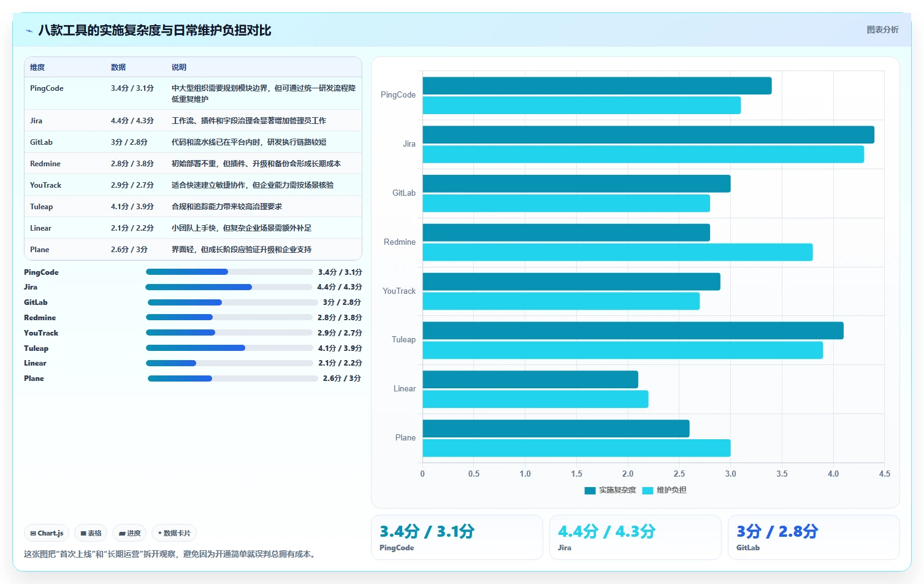The width and height of the screenshot is (924, 584).
Task: Click table cell 2.8分 / 3.8分
Action: pos(132,164)
